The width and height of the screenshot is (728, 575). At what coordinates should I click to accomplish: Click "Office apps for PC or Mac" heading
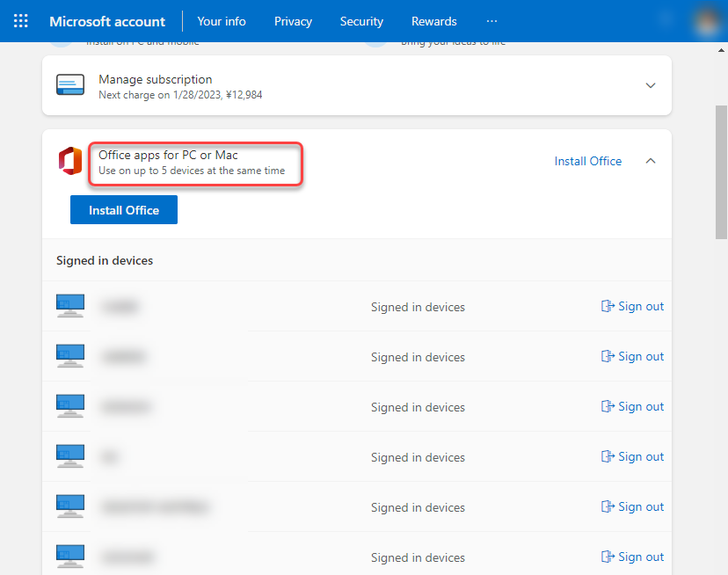[x=168, y=155]
